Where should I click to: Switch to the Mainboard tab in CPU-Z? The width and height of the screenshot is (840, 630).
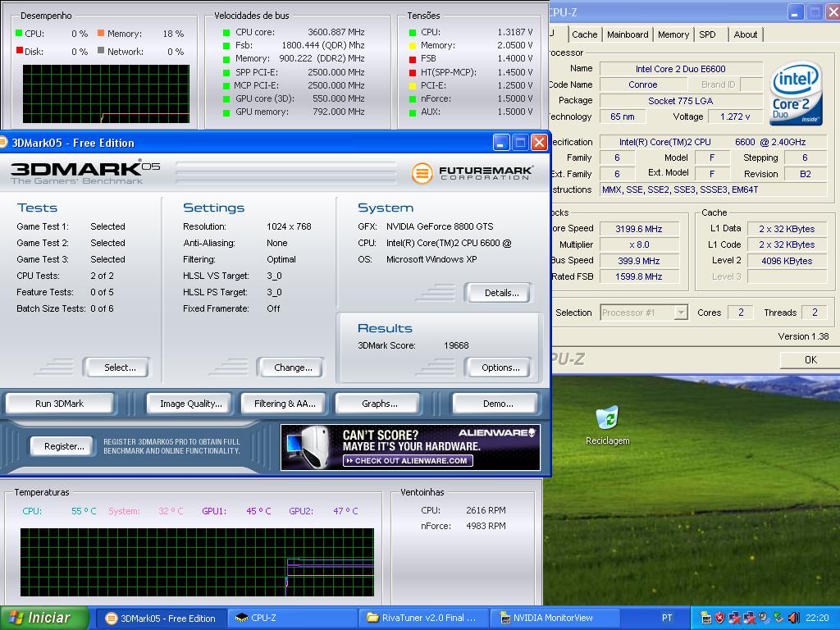click(x=628, y=34)
